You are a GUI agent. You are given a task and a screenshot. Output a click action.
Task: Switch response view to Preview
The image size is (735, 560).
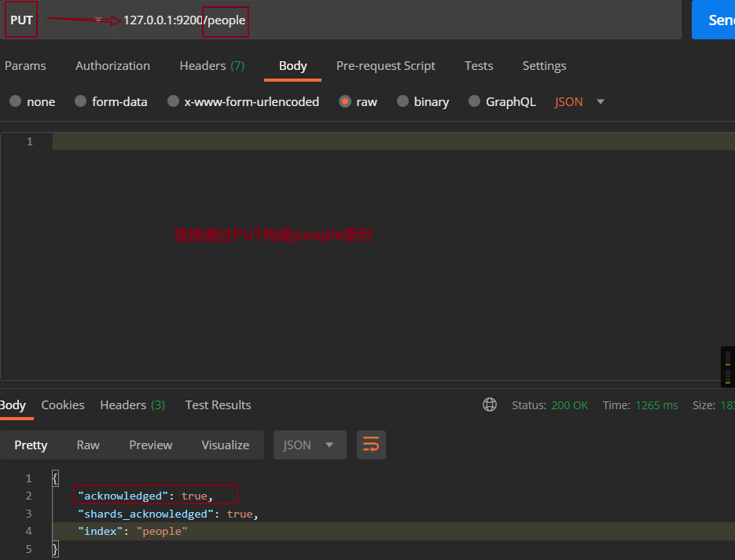pyautogui.click(x=150, y=445)
